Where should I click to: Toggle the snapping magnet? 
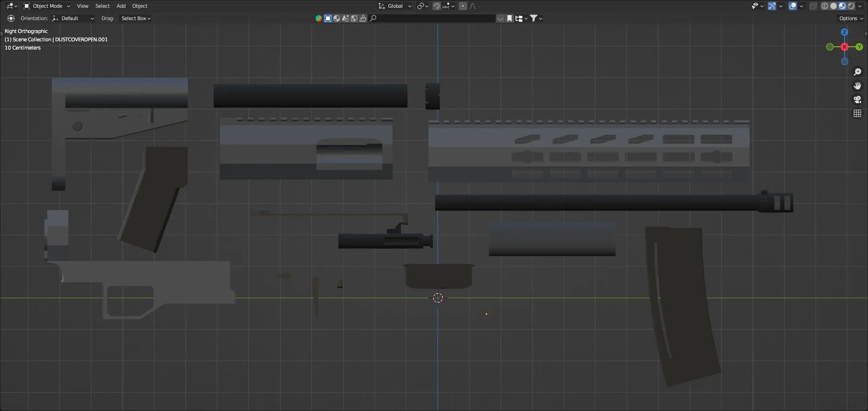pos(437,6)
